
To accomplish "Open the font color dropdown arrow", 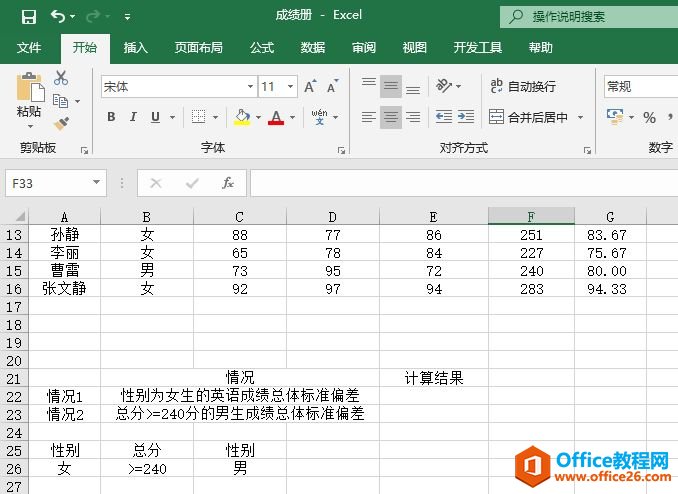I will coord(293,117).
